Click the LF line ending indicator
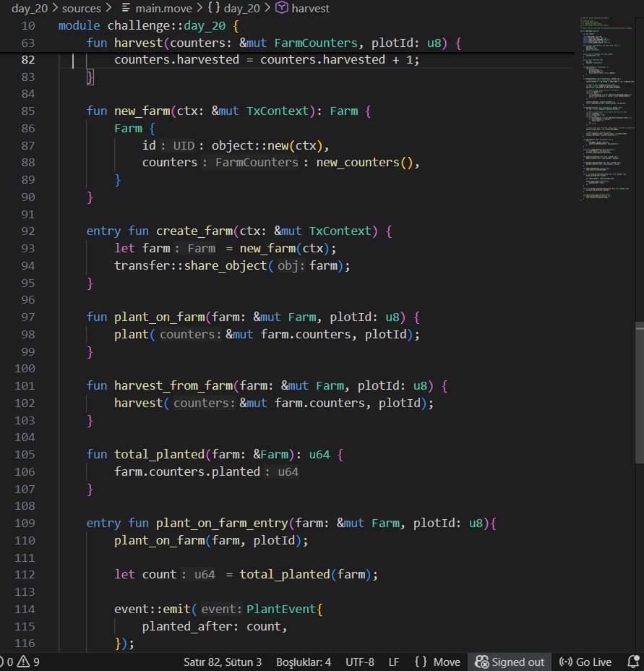644x671 pixels. pos(393,662)
